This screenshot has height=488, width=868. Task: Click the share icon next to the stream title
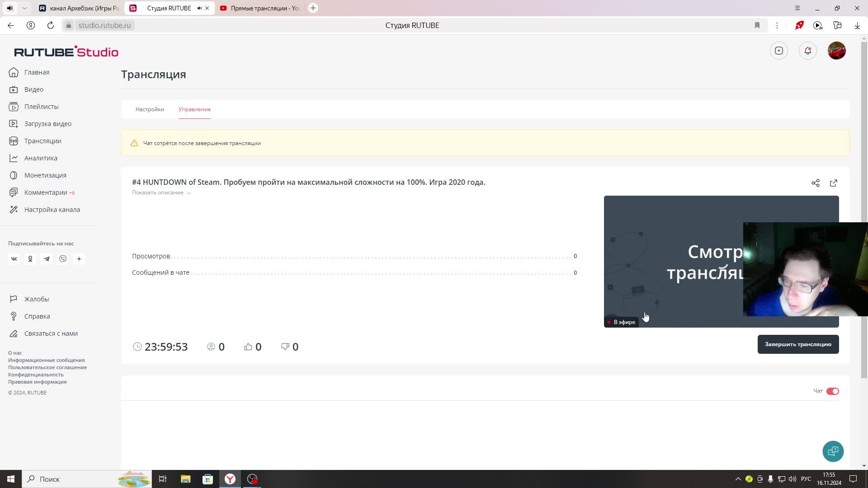[x=815, y=183]
